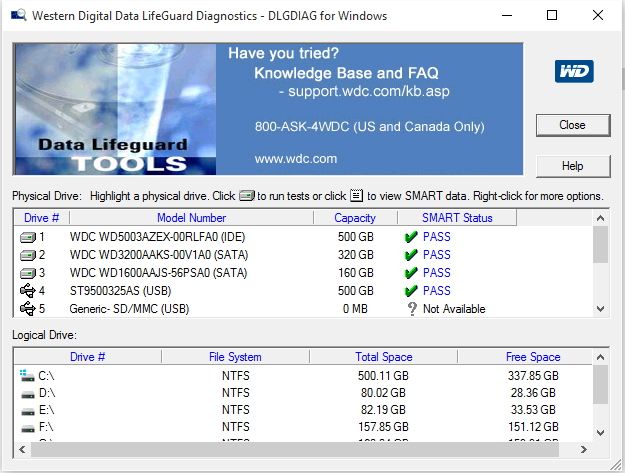Click the drive icon for physical drive 2
The image size is (625, 473).
28,255
